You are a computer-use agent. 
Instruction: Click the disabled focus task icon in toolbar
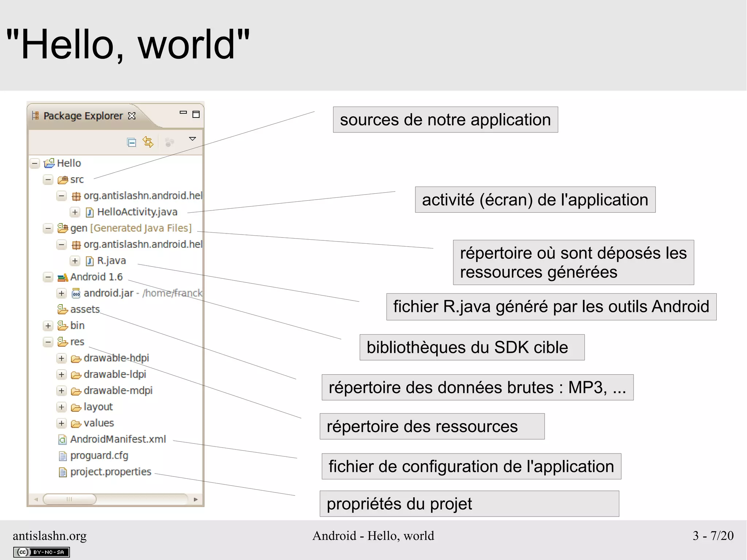(x=169, y=142)
